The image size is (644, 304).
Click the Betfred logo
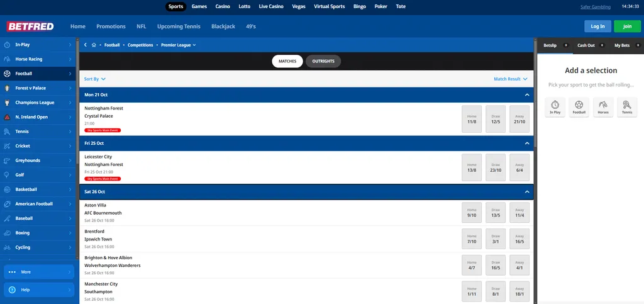30,26
